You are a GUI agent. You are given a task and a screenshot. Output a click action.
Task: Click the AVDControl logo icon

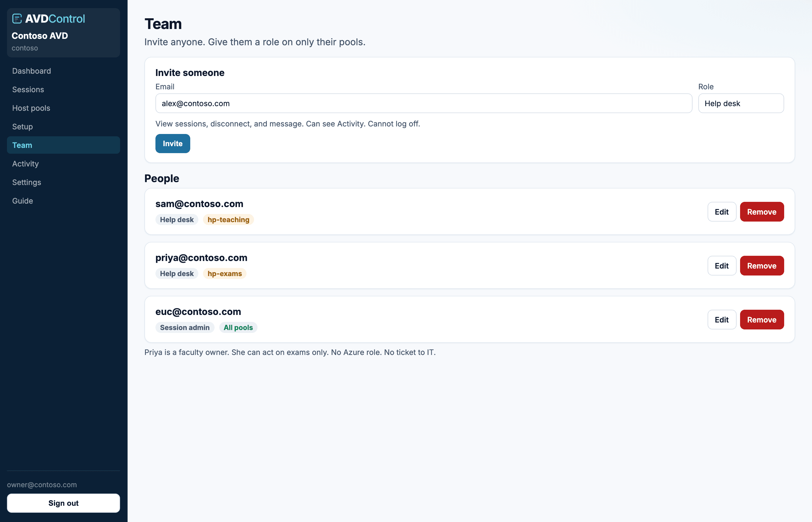[17, 19]
